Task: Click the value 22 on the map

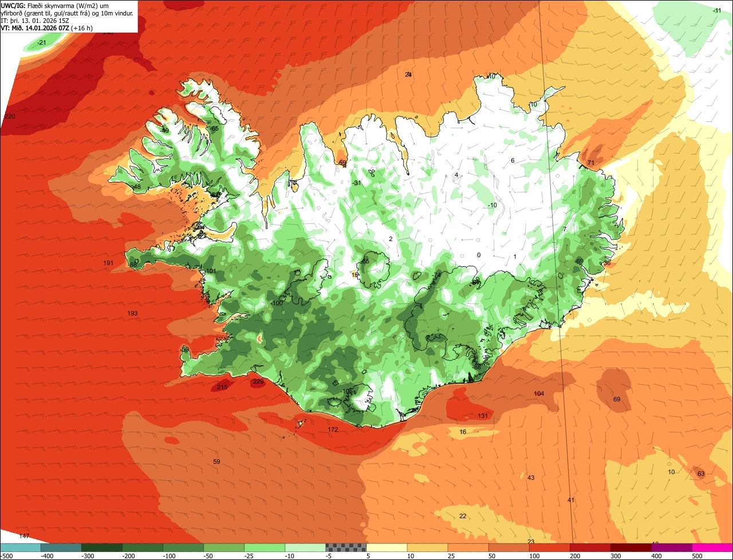Action: pyautogui.click(x=463, y=516)
